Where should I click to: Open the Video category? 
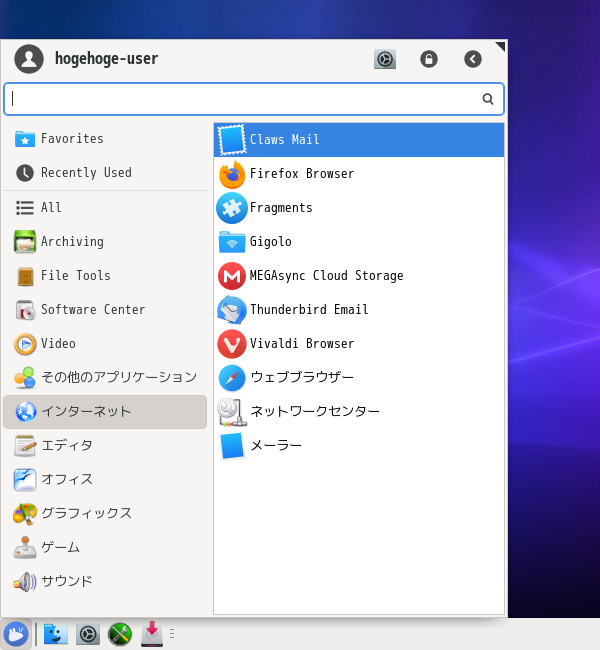pos(105,344)
